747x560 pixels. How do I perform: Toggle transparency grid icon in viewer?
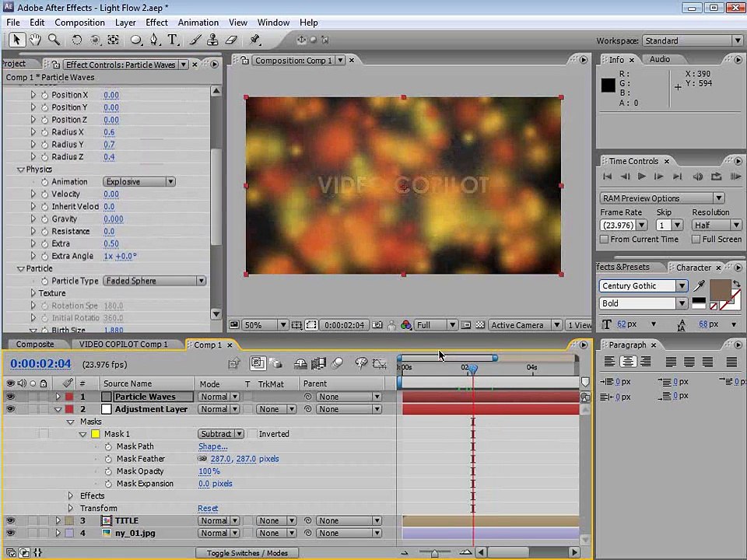pos(480,325)
